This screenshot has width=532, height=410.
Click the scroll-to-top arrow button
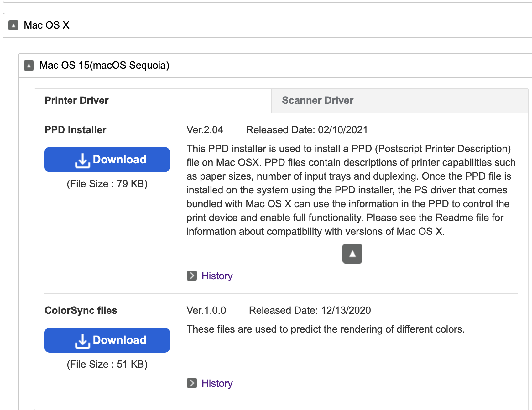tap(352, 254)
